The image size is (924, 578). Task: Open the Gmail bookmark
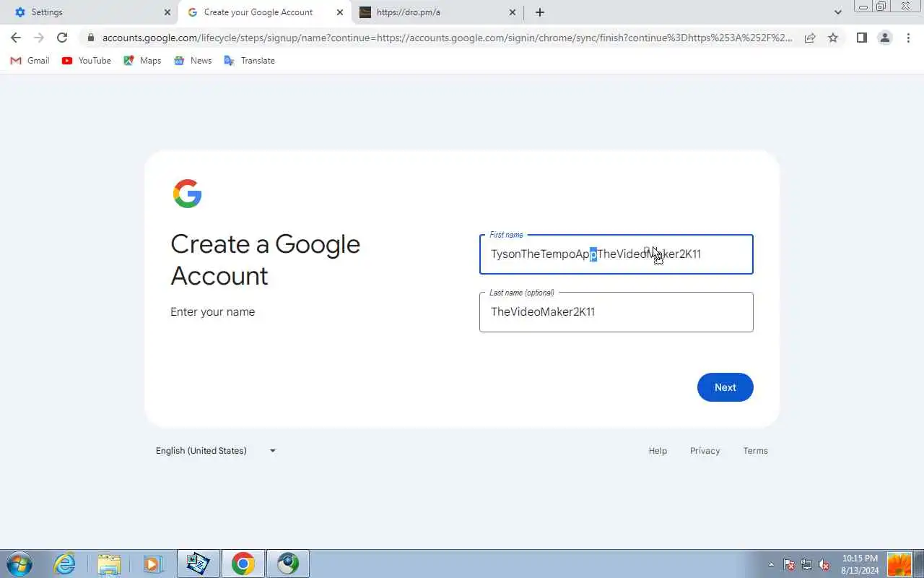coord(30,61)
